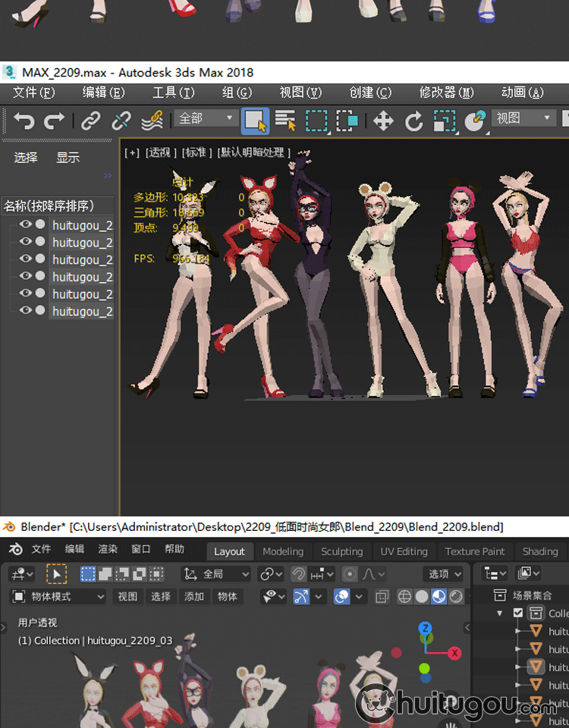Hide the first huitugou_2 object via eye icon

click(25, 224)
